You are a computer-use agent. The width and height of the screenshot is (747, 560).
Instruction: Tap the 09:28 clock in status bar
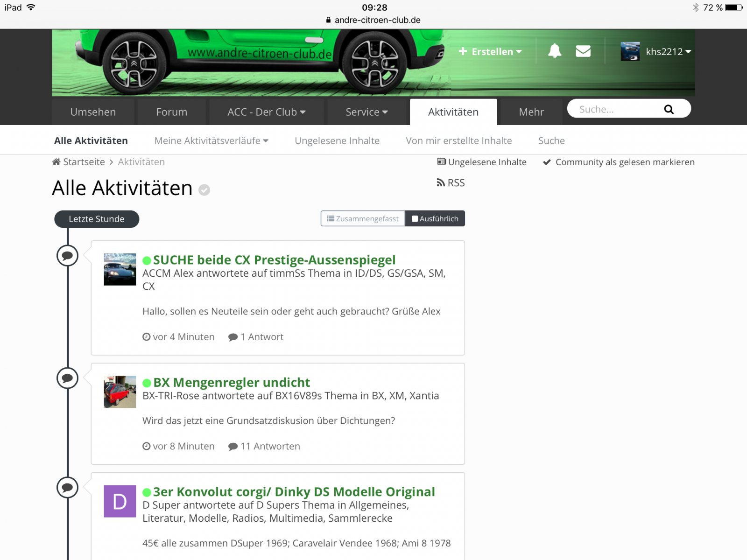coord(374,7)
